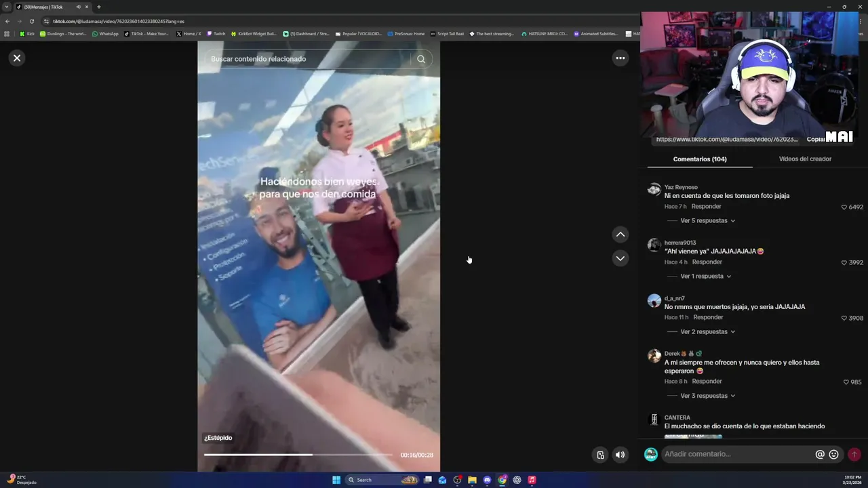The image size is (868, 488).
Task: Reply to herrera9013's comment via Responder
Action: 707,262
